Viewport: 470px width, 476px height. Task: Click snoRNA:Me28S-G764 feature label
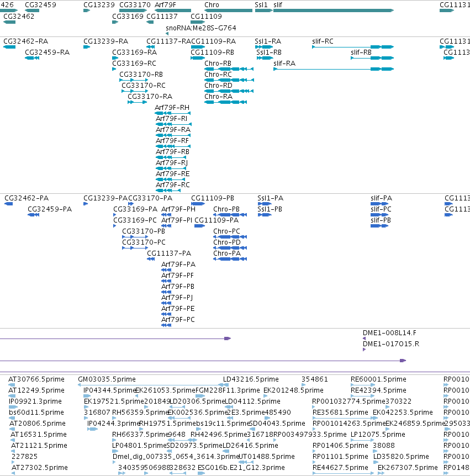(200, 28)
